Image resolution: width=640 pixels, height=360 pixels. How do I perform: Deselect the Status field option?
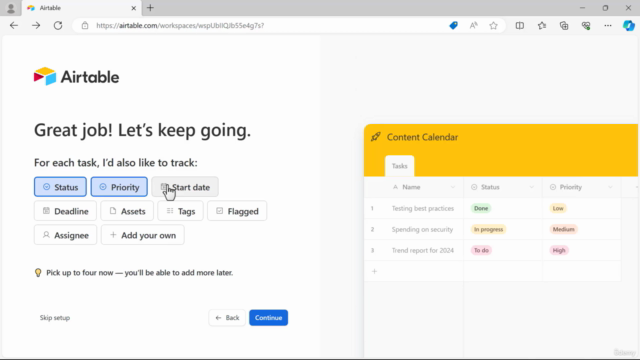click(x=60, y=187)
